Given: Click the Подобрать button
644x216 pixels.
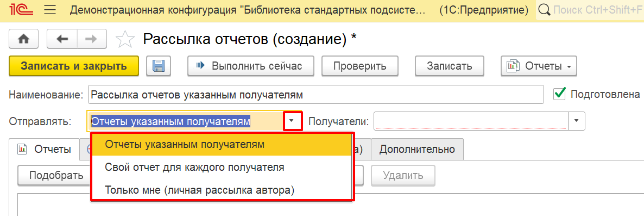Looking at the screenshot, I should click(x=55, y=176).
